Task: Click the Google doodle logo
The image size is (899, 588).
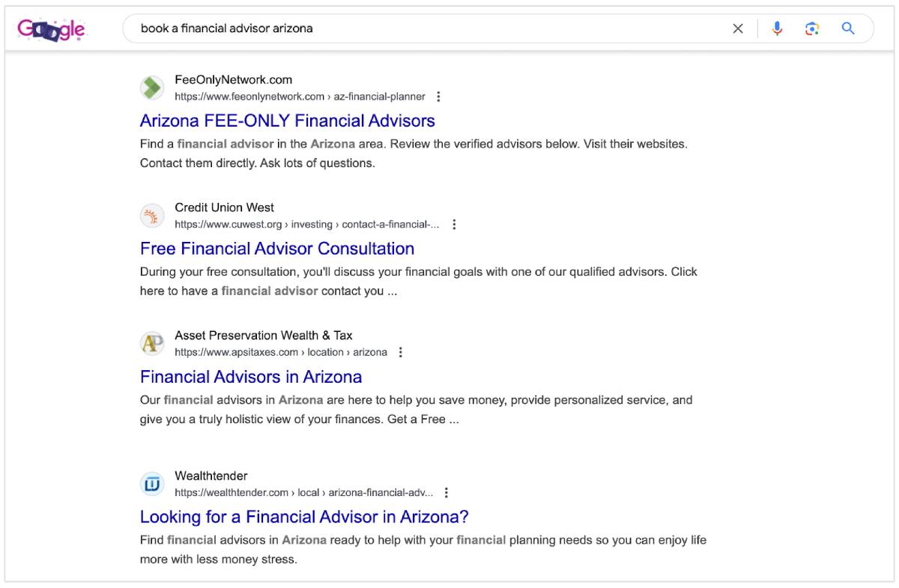Action: [52, 29]
